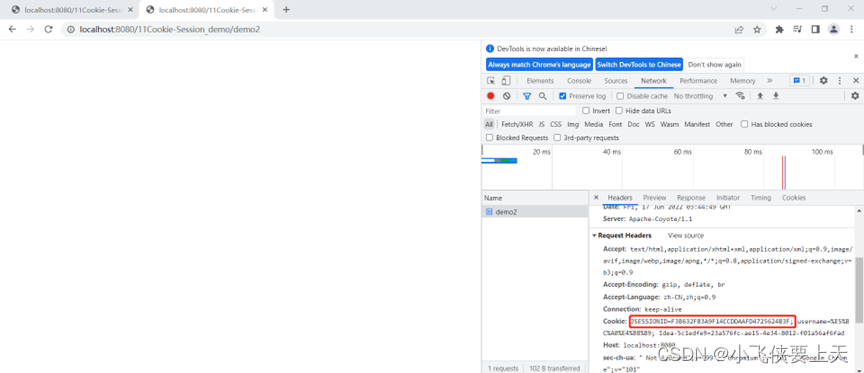View site information icon
Image resolution: width=864 pixels, height=373 pixels.
[71, 30]
